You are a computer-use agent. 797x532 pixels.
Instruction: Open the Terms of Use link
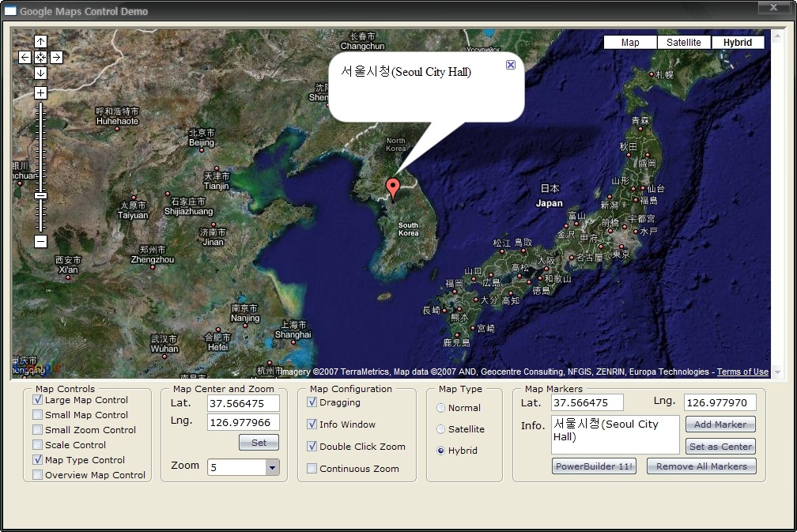coord(742,372)
